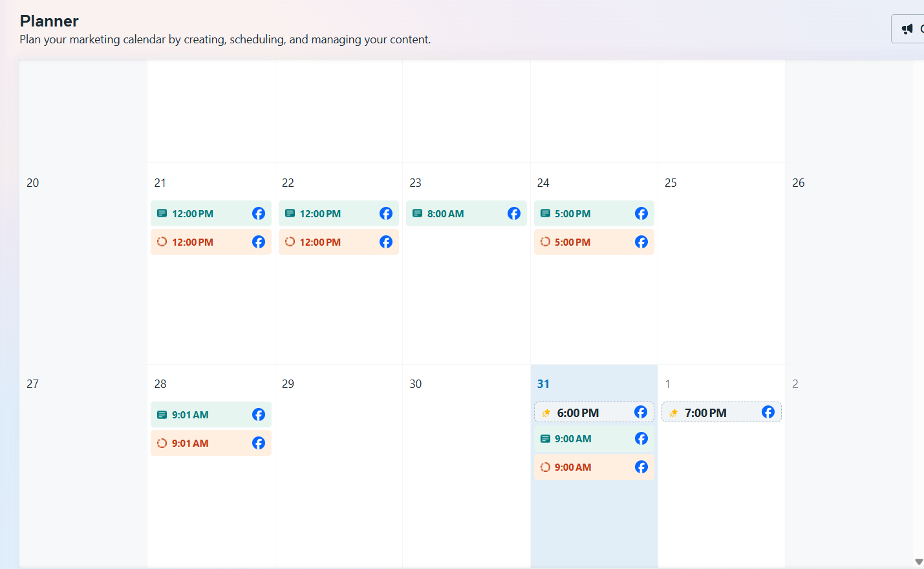Screen dimensions: 924x569
Task: Click Facebook icon on the 8:00 AM post
Action: click(x=514, y=213)
